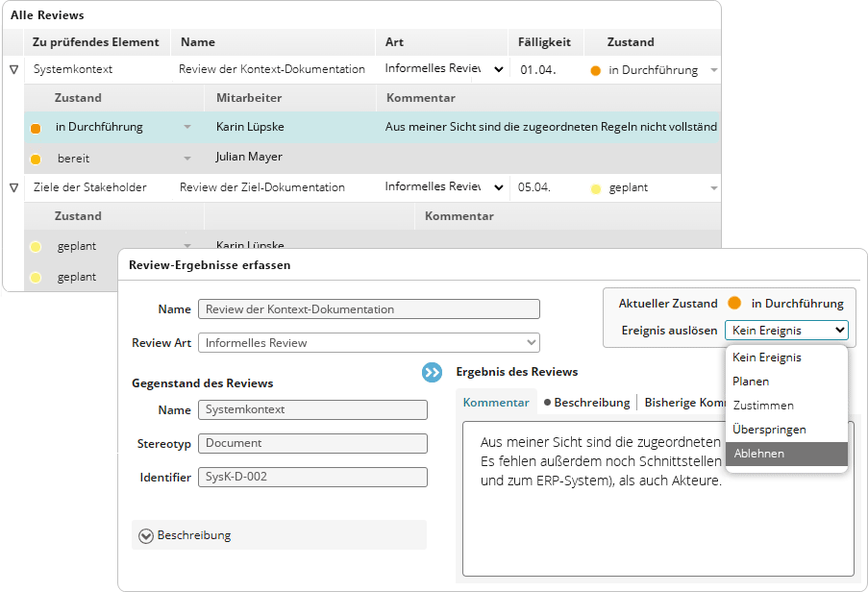Click the Stereotyp field showing Document

click(312, 444)
